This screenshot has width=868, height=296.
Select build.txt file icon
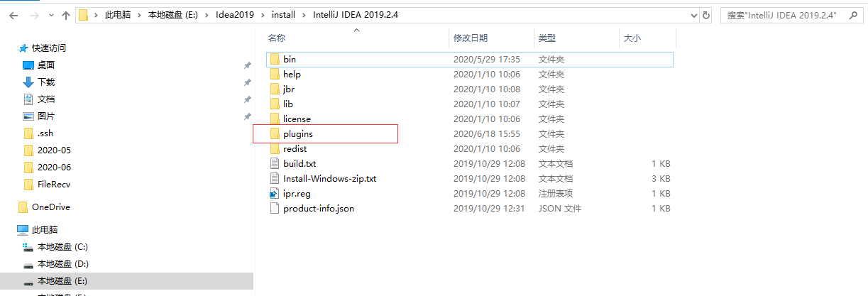(x=275, y=163)
